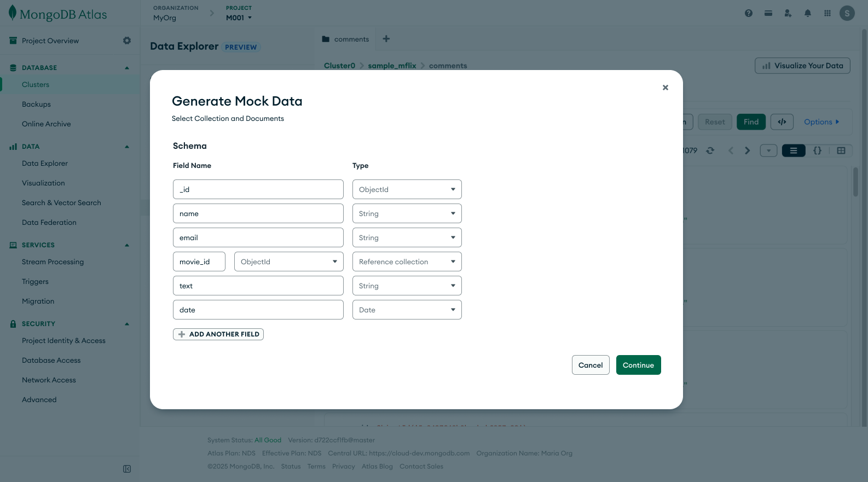Collapse the DATABASE sidebar section
Image resolution: width=868 pixels, height=482 pixels.
pos(127,68)
